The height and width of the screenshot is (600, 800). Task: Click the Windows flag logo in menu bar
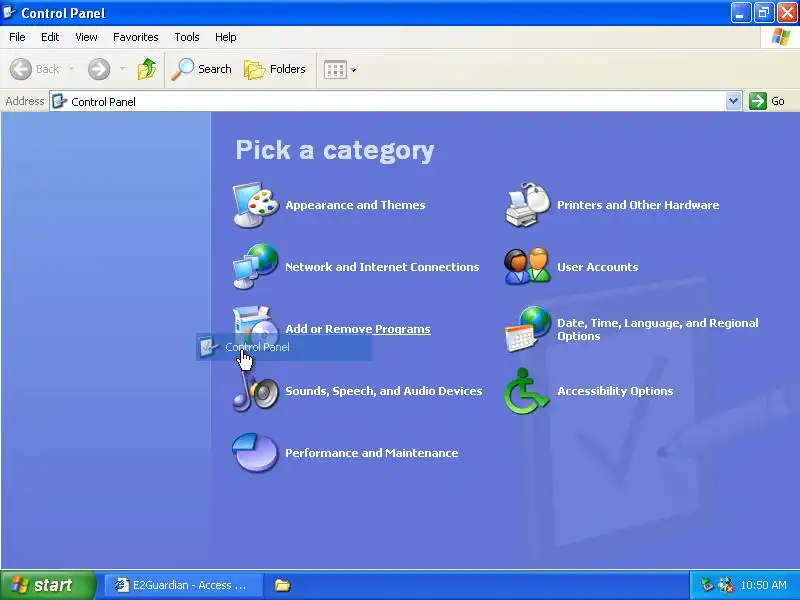coord(781,37)
